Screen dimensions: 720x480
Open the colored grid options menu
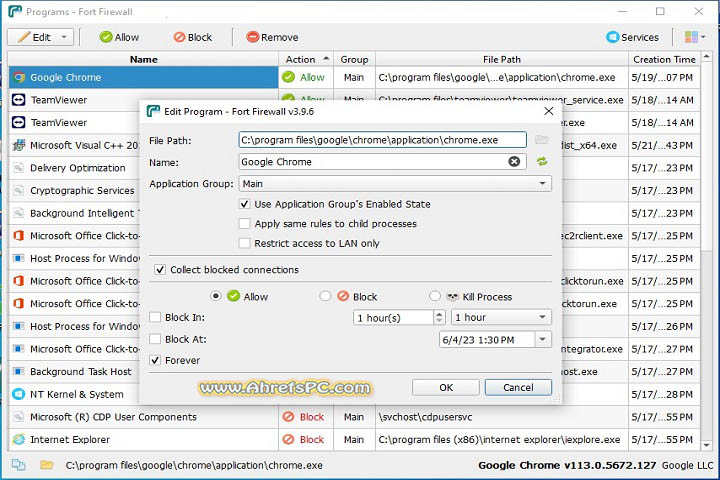pos(694,37)
